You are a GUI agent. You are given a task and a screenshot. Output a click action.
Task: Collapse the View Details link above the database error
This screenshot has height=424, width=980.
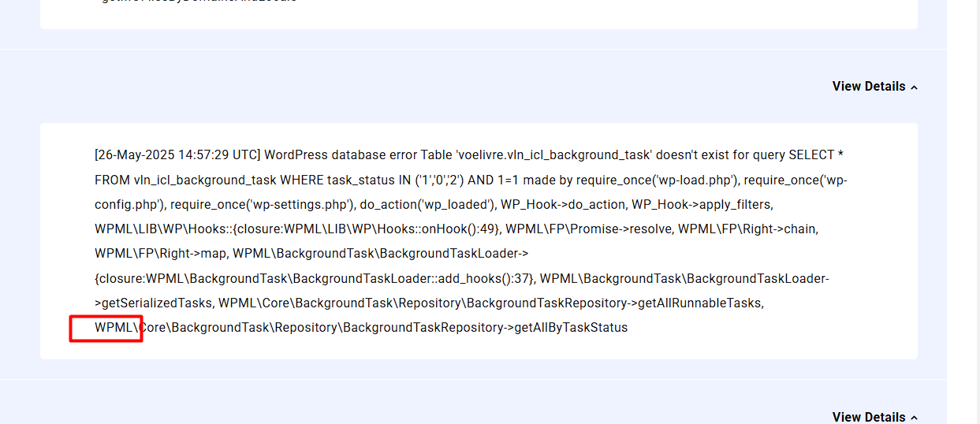874,87
